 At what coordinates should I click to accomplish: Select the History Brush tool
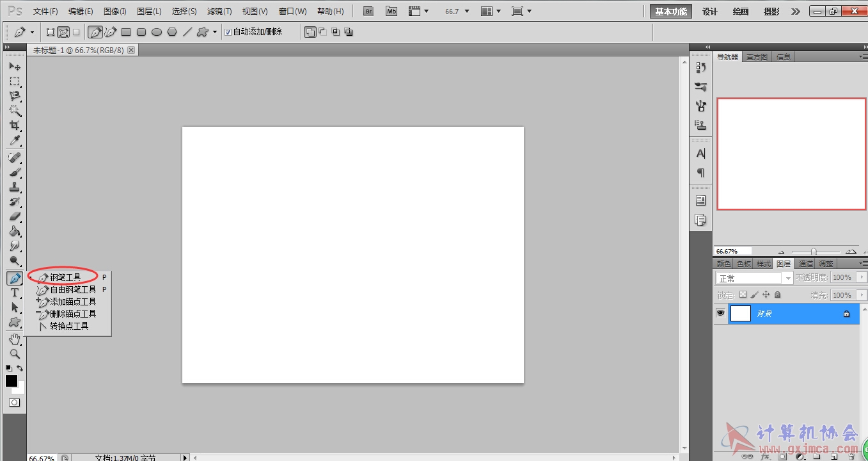15,202
